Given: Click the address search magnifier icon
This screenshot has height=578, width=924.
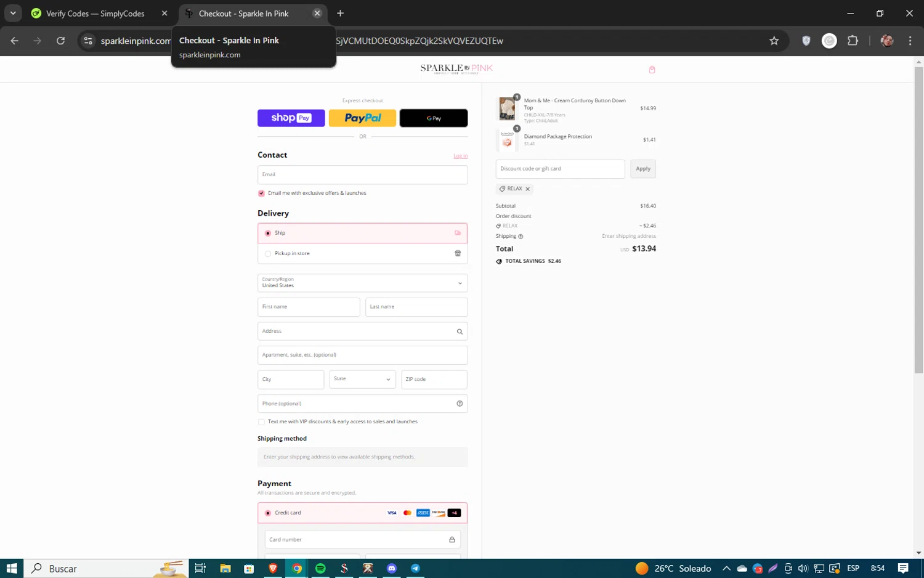Looking at the screenshot, I should (460, 332).
